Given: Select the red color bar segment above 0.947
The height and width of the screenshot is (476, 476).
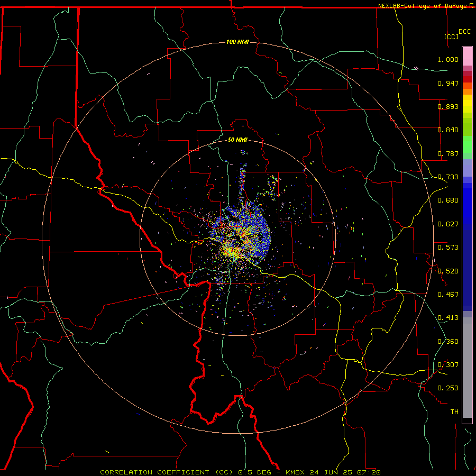Looking at the screenshot, I should [x=467, y=79].
